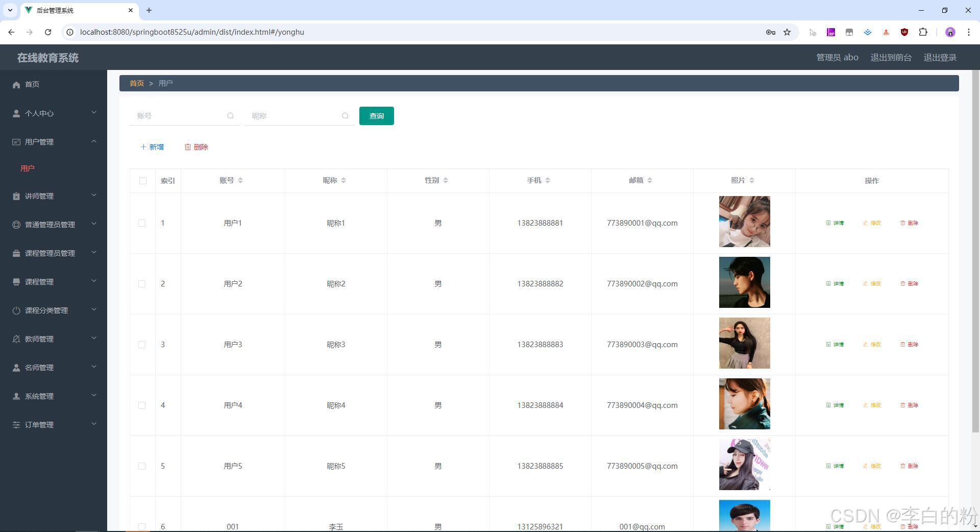Click the toolbar 删除 batch delete button
This screenshot has height=532, width=980.
pyautogui.click(x=197, y=147)
